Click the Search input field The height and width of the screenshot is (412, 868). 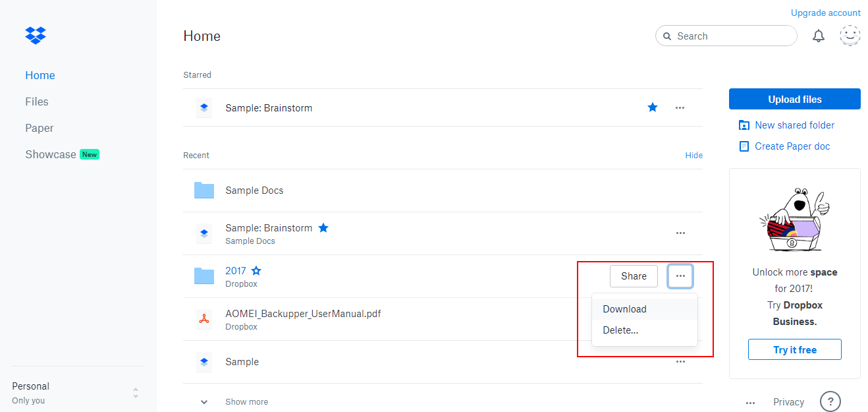pyautogui.click(x=731, y=36)
